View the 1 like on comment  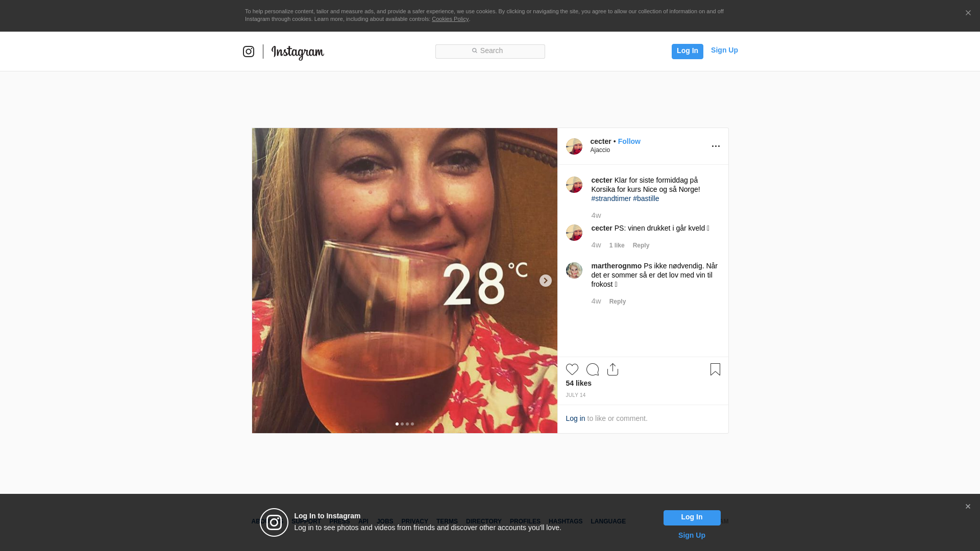617,245
